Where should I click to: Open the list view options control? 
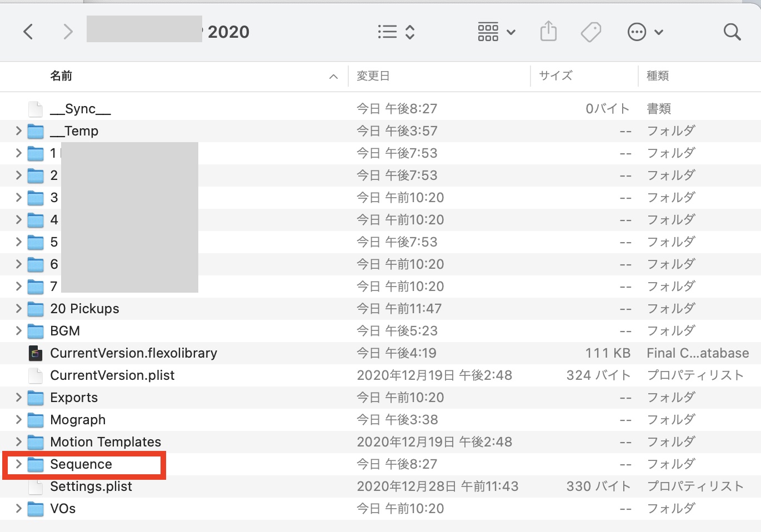pyautogui.click(x=396, y=32)
